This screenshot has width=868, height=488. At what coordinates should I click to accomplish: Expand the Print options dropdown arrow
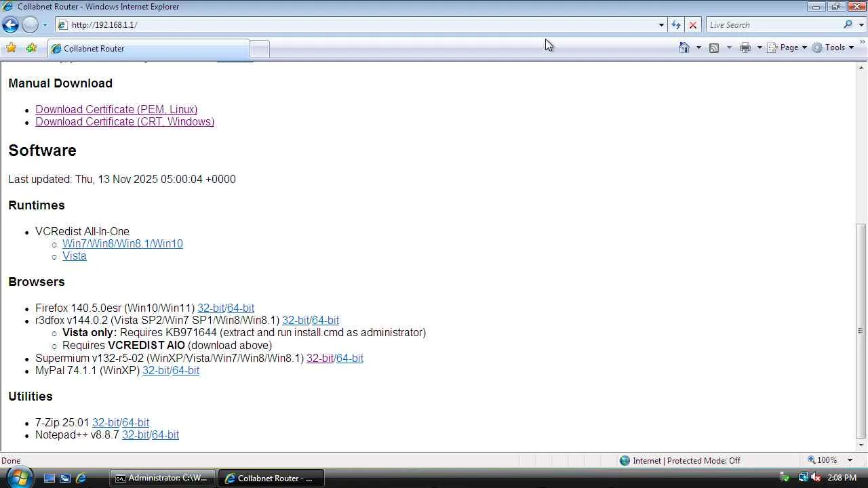click(759, 47)
